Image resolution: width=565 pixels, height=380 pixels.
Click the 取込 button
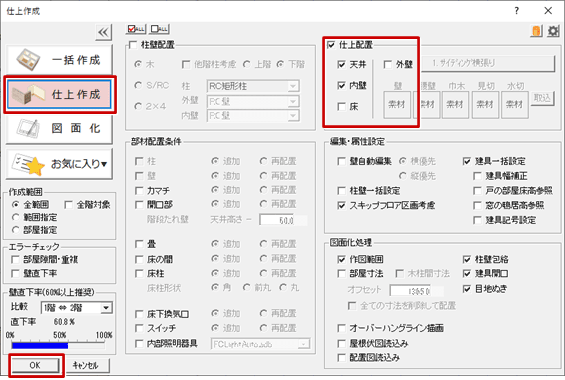(542, 98)
